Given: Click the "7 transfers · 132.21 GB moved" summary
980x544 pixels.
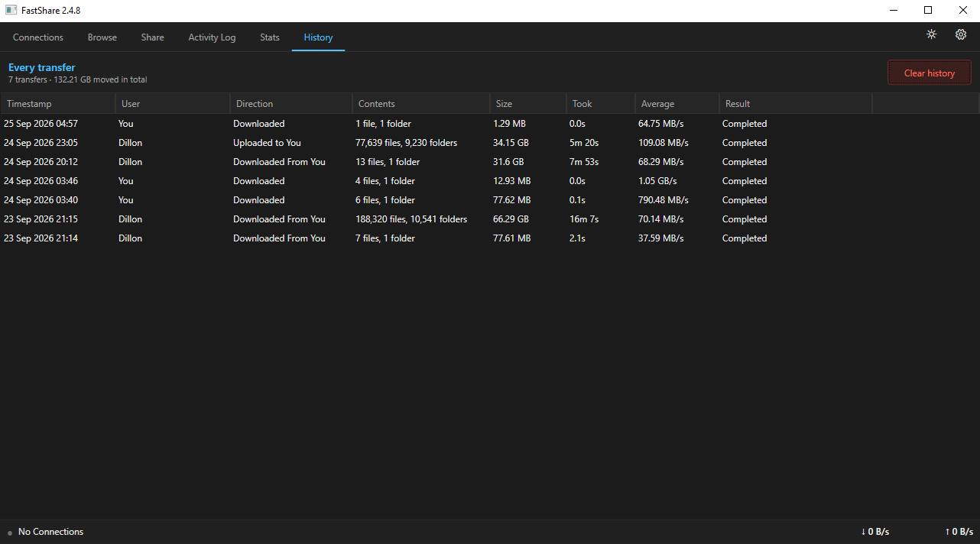Looking at the screenshot, I should click(78, 80).
